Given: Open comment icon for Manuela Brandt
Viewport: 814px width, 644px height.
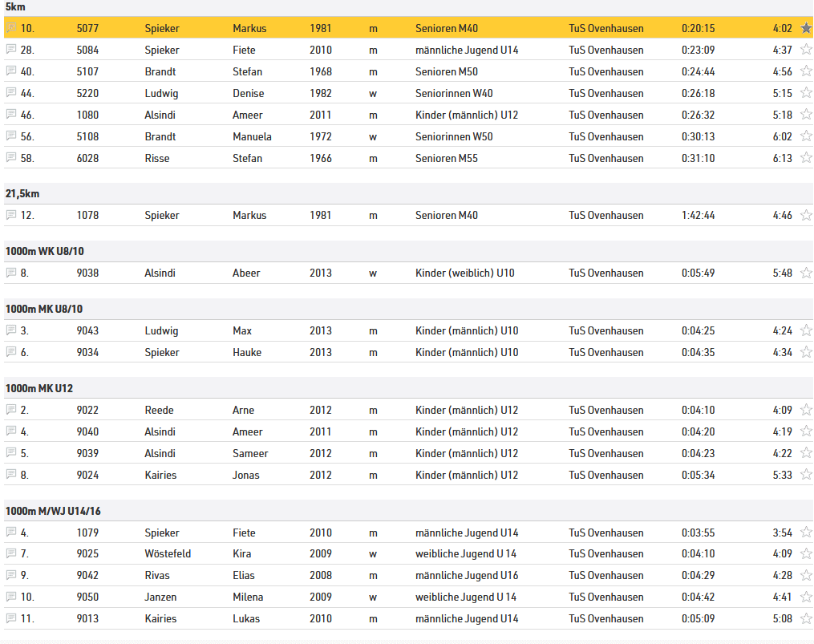Looking at the screenshot, I should pos(11,136).
